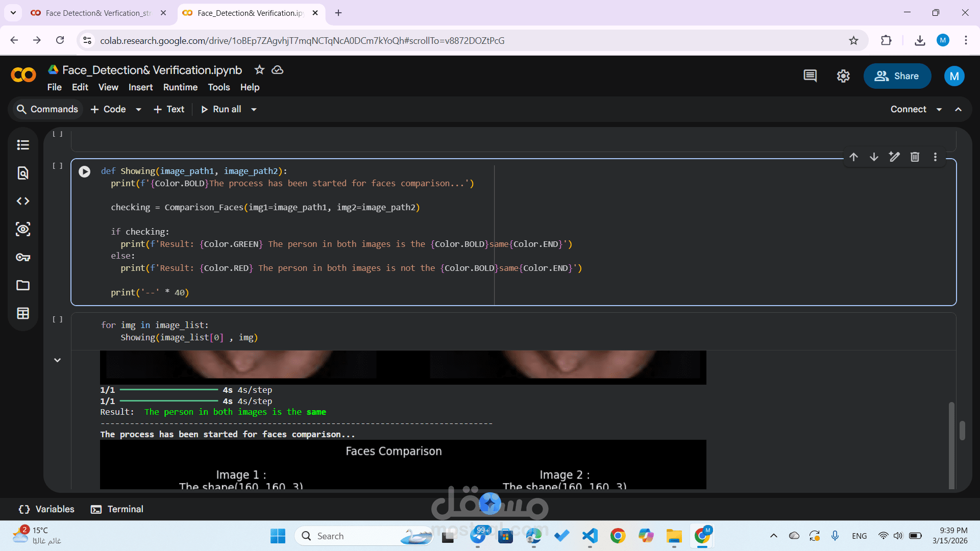This screenshot has height=551, width=980.
Task: Click the Google account avatar M in Colab
Action: point(954,76)
